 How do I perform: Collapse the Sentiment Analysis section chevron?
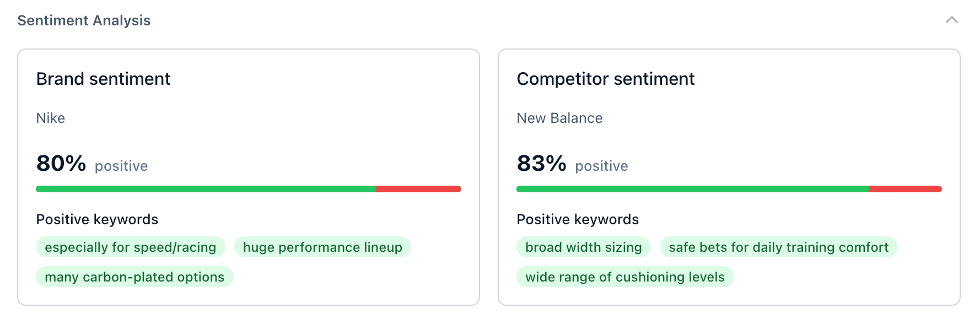(x=951, y=20)
